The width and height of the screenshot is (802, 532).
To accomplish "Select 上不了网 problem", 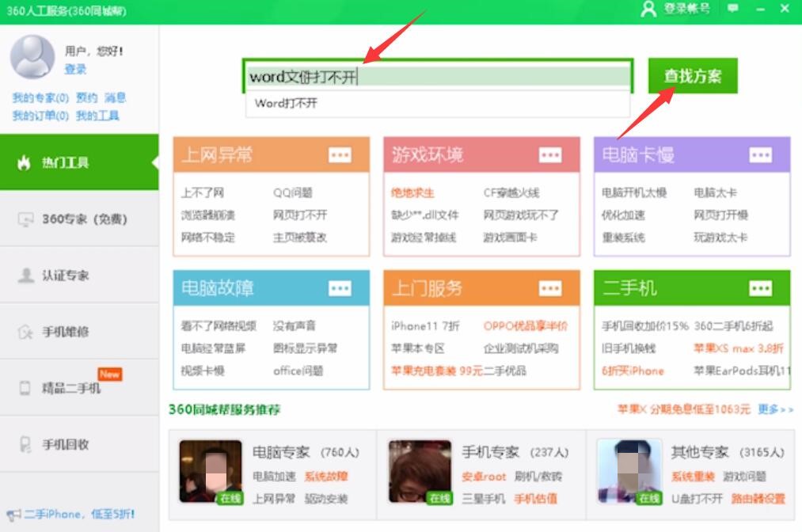I will (203, 193).
